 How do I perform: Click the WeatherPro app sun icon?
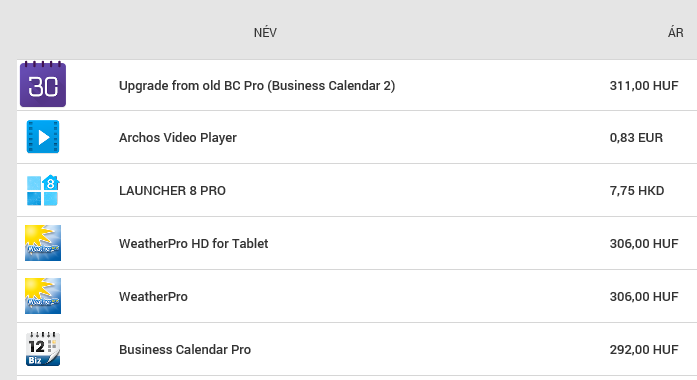(x=43, y=296)
